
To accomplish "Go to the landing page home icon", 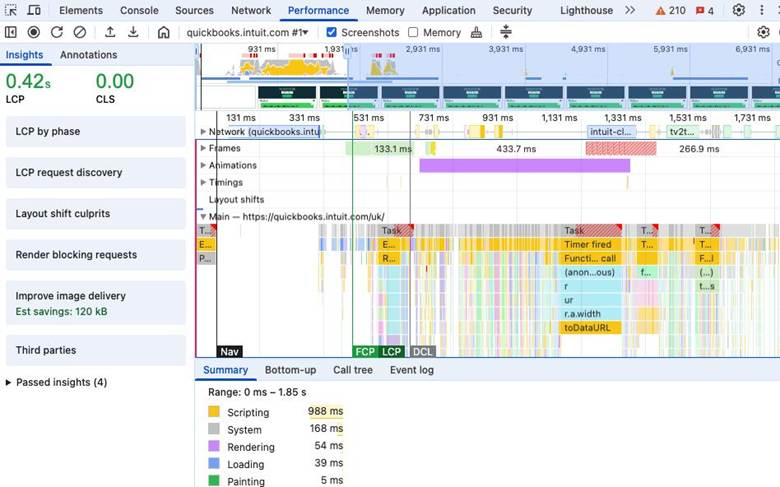I will point(163,32).
